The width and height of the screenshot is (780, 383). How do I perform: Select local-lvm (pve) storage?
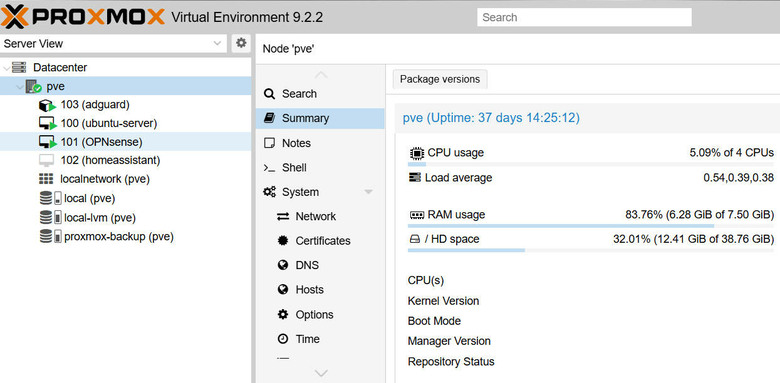[x=125, y=218]
